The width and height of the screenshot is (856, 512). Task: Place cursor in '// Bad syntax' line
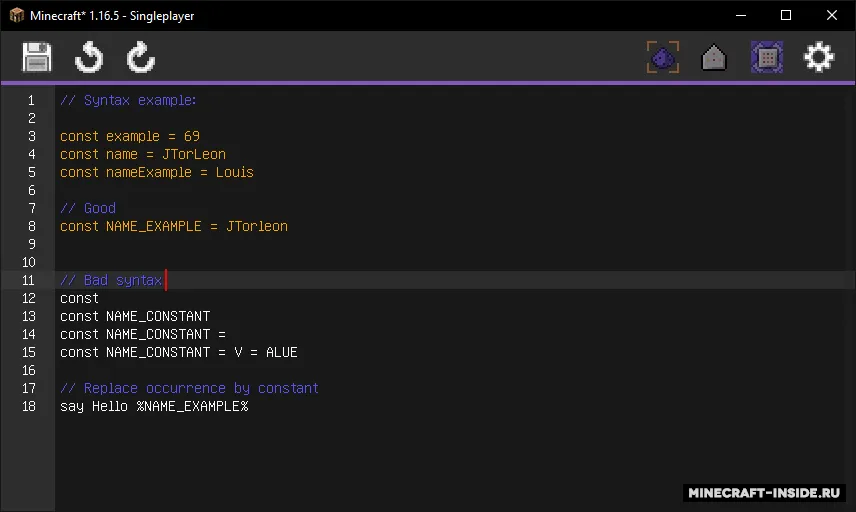point(111,280)
